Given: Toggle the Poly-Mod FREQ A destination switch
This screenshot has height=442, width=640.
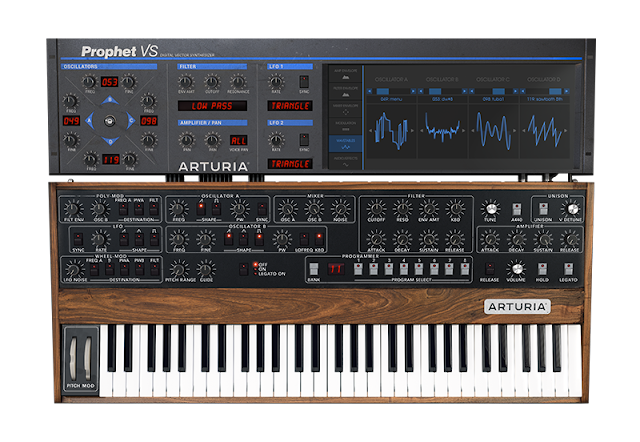Looking at the screenshot, I should (x=123, y=209).
